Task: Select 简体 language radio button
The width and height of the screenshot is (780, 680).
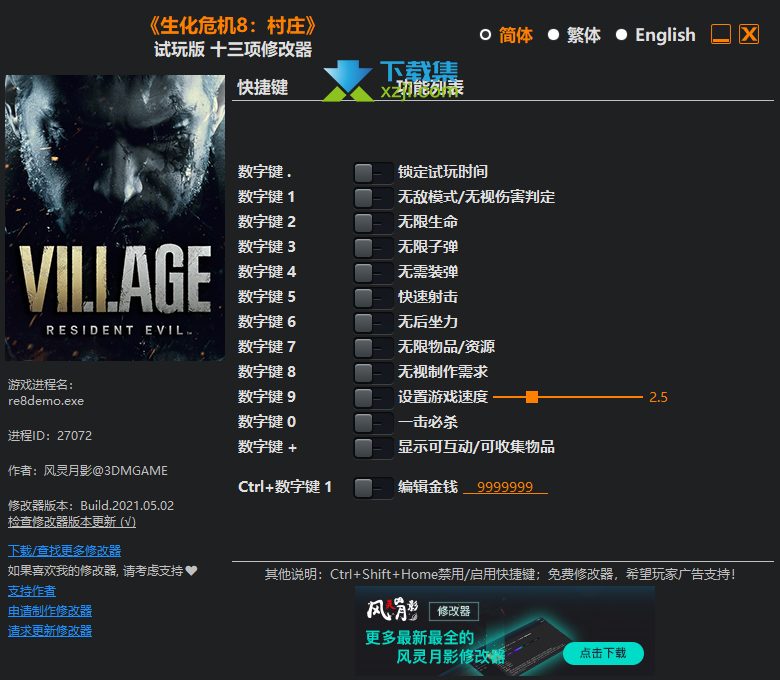Action: 486,35
